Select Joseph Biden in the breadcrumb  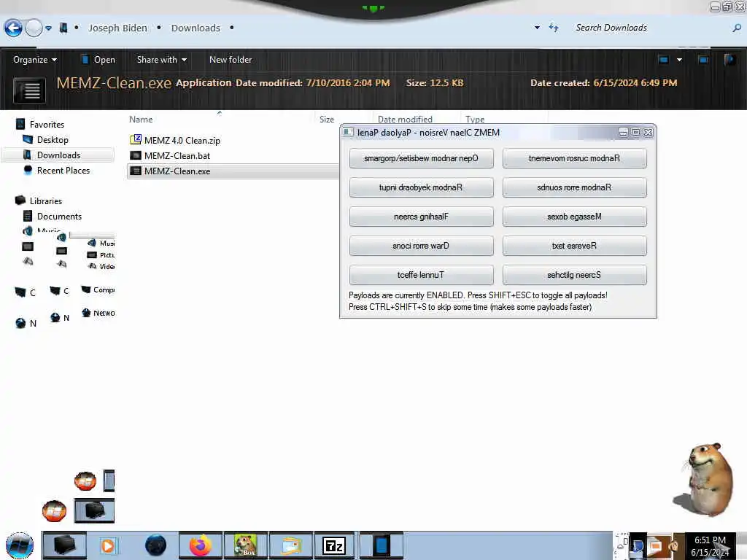pyautogui.click(x=117, y=28)
